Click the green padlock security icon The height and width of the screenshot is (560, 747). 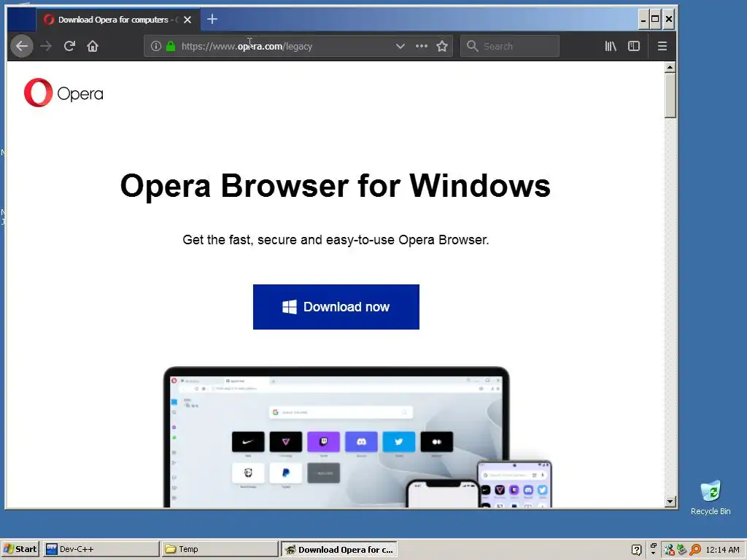[x=171, y=46]
